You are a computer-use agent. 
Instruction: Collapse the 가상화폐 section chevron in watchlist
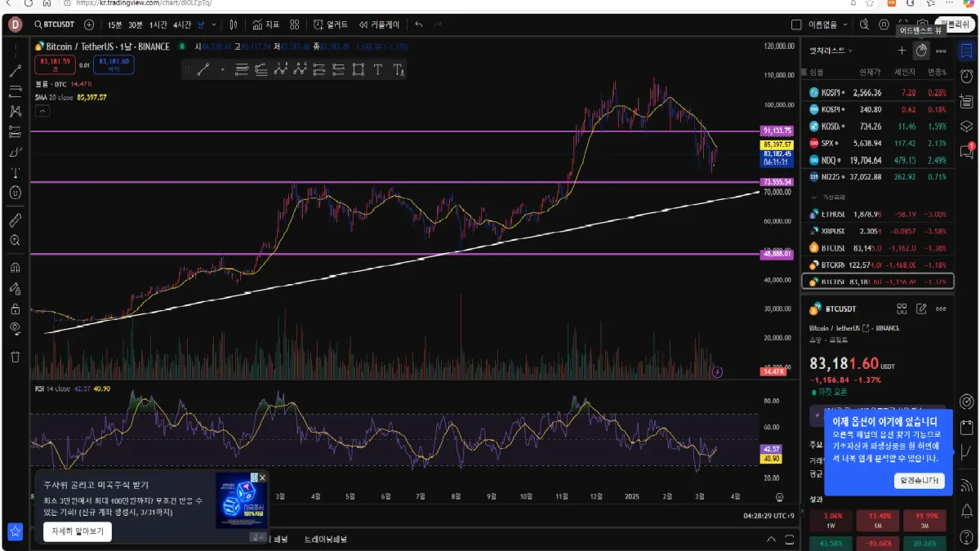814,198
